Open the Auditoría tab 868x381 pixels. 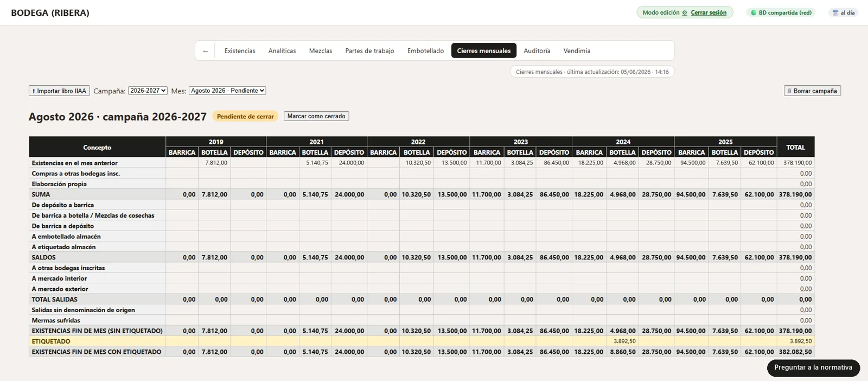point(537,51)
